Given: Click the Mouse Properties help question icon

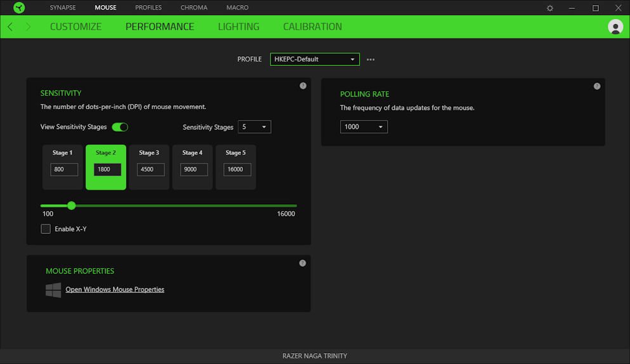Looking at the screenshot, I should tap(303, 263).
